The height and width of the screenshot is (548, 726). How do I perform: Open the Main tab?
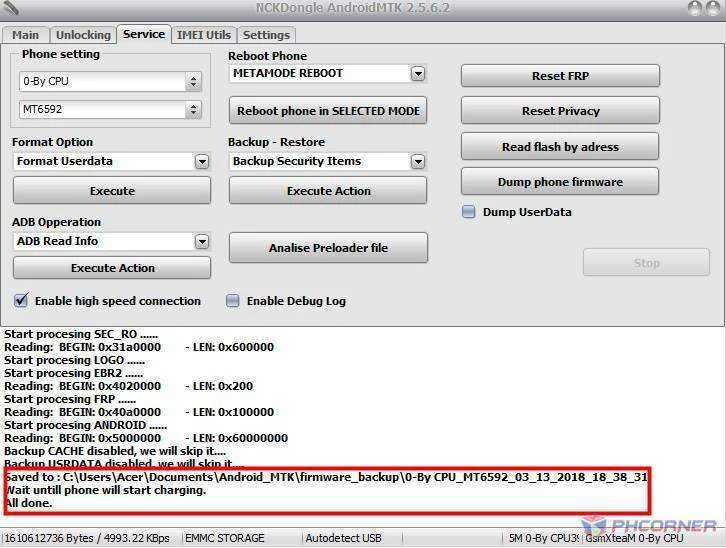pyautogui.click(x=25, y=35)
